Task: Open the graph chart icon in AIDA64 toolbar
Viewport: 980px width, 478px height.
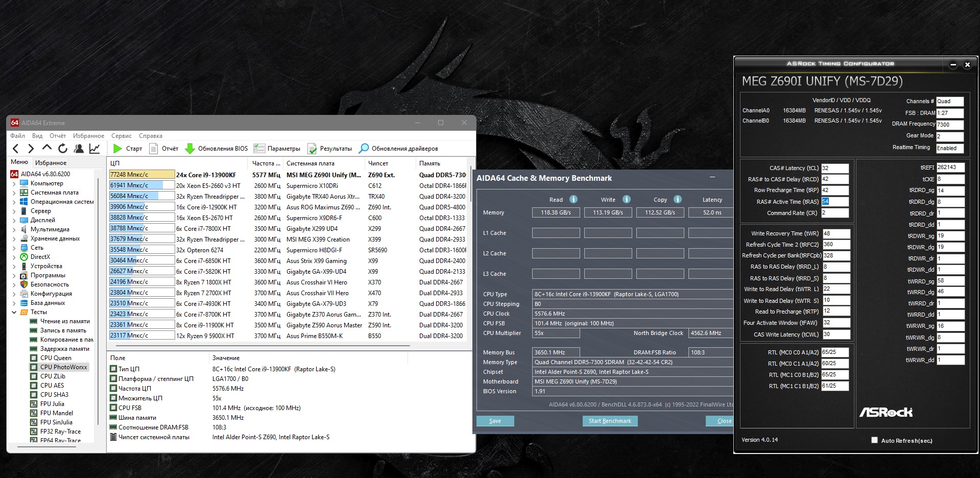Action: (x=94, y=149)
